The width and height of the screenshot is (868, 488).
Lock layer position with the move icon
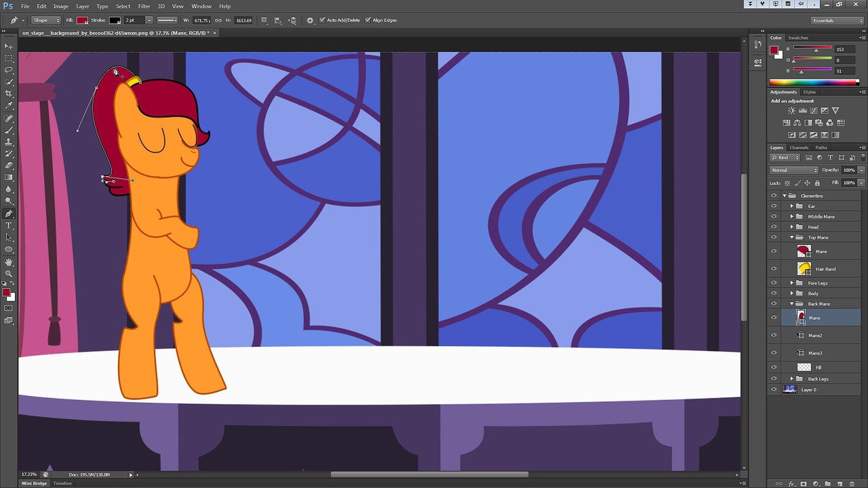(807, 183)
